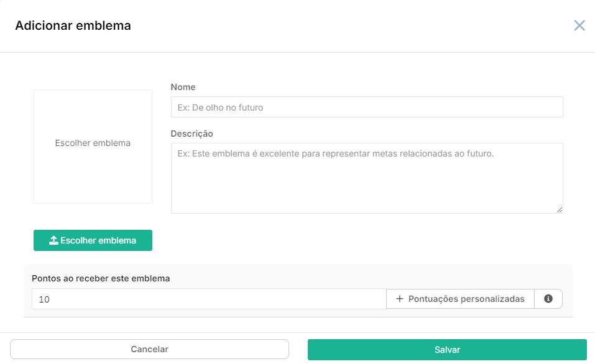Viewport: 595px width, 364px height.
Task: Click the 'Ex: De olho no futuro' placeholder text
Action: point(220,107)
